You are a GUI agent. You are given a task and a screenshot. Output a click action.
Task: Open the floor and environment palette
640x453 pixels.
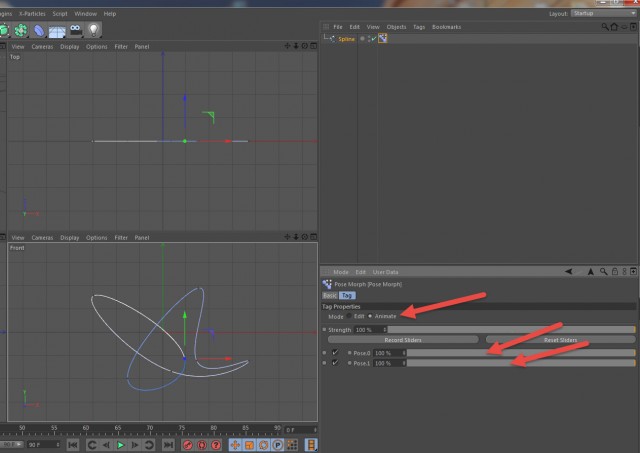coord(57,31)
